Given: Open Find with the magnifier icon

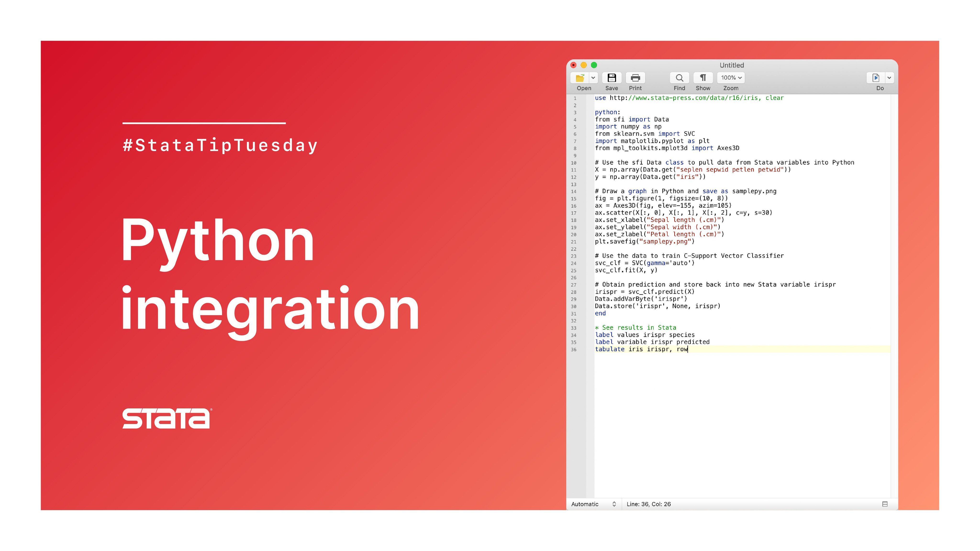Looking at the screenshot, I should point(679,78).
